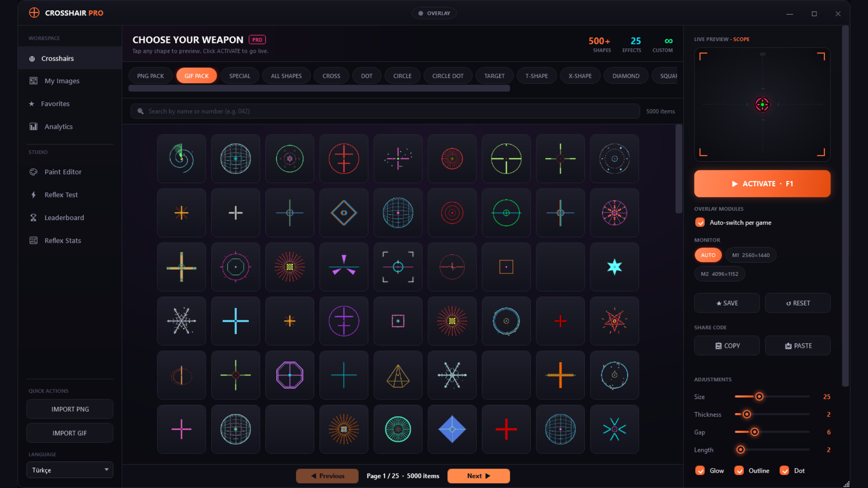Open Reflex Stats in the sidebar
Screen dimensions: 868x488
tap(70, 240)
